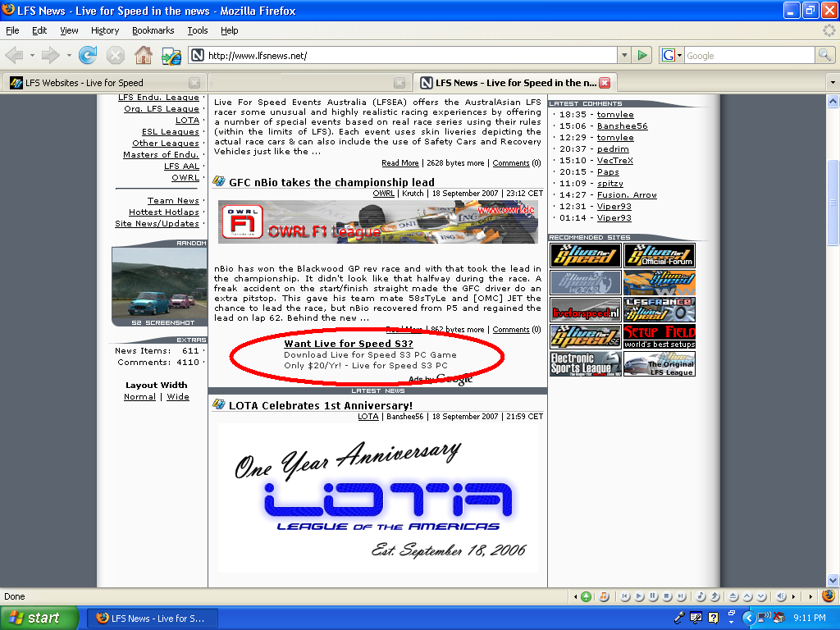Click the LFS France site banner
The height and width of the screenshot is (630, 840).
[660, 309]
